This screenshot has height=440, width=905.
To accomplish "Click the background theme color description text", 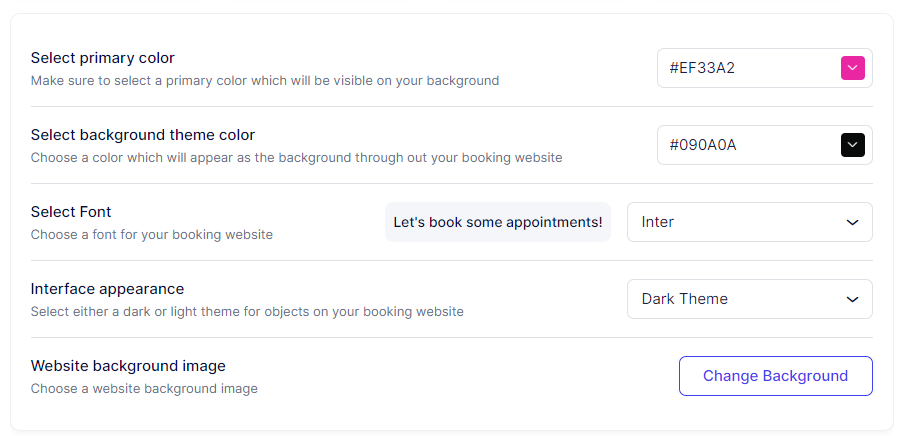I will 296,157.
